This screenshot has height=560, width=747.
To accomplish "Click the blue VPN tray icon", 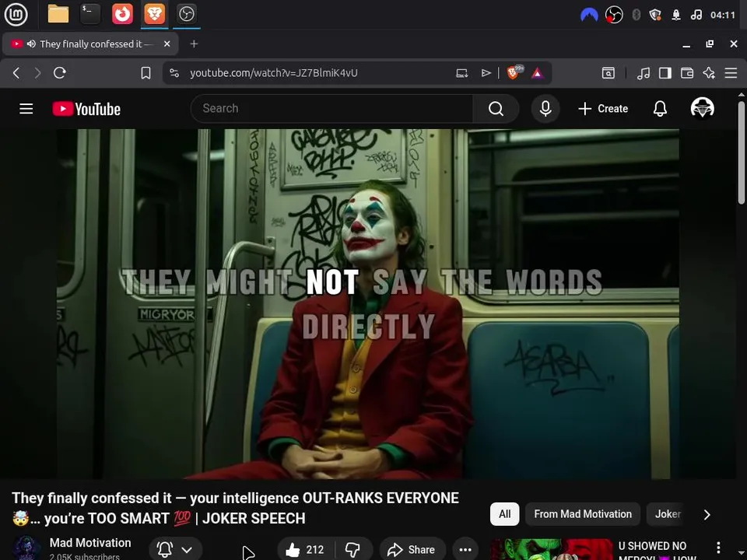I will [x=589, y=15].
